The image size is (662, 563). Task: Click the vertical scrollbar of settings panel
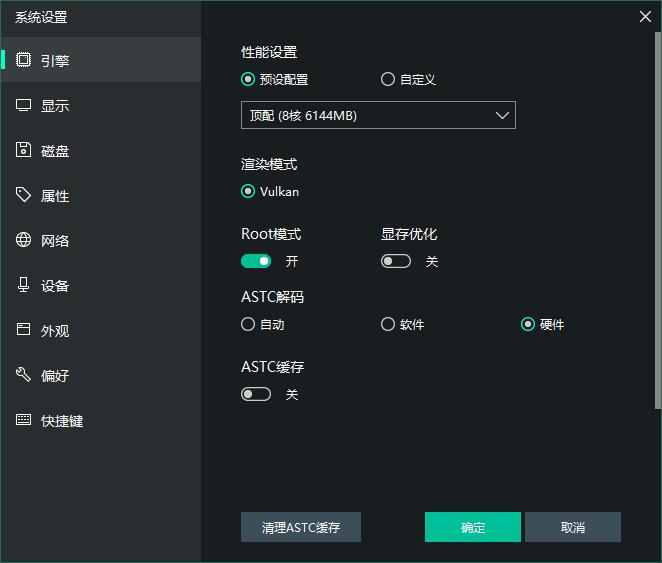(657, 220)
